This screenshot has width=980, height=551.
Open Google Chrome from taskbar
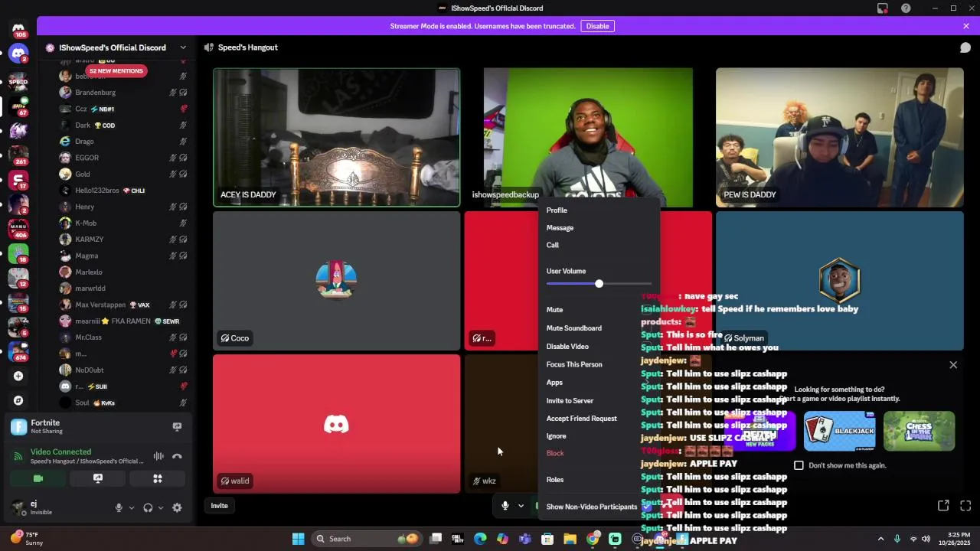(593, 539)
